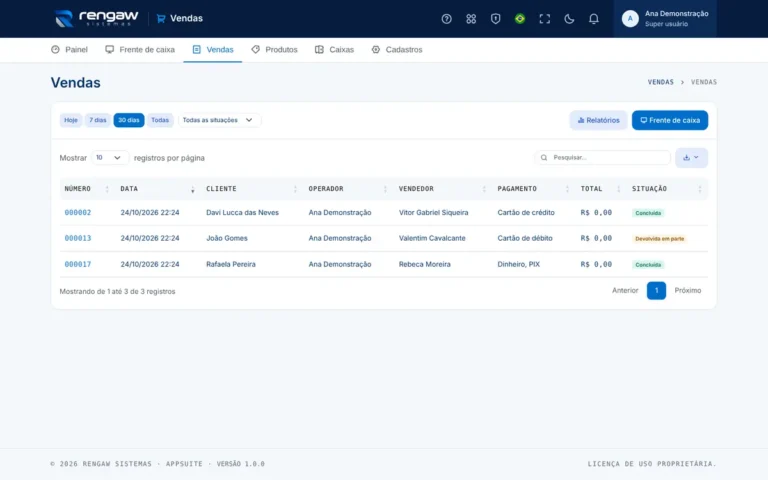This screenshot has height=480, width=768.
Task: Click Concluída badge for sale 000002
Action: (x=648, y=213)
